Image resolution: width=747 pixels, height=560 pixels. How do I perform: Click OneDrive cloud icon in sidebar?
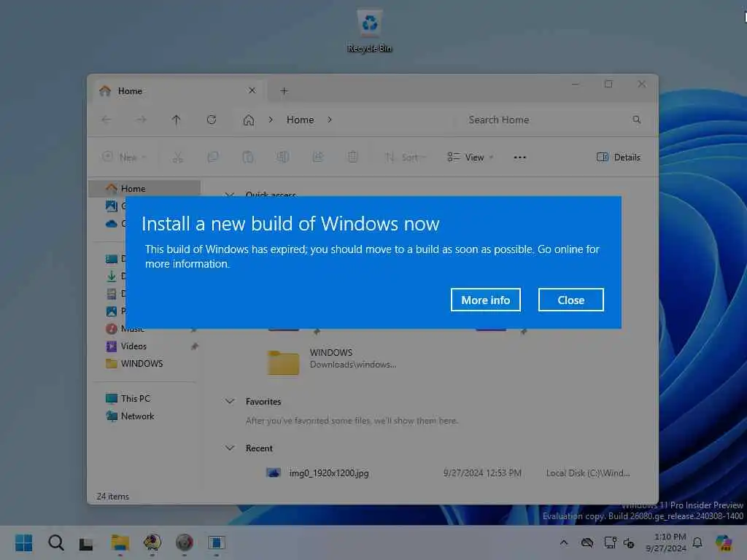click(x=112, y=223)
